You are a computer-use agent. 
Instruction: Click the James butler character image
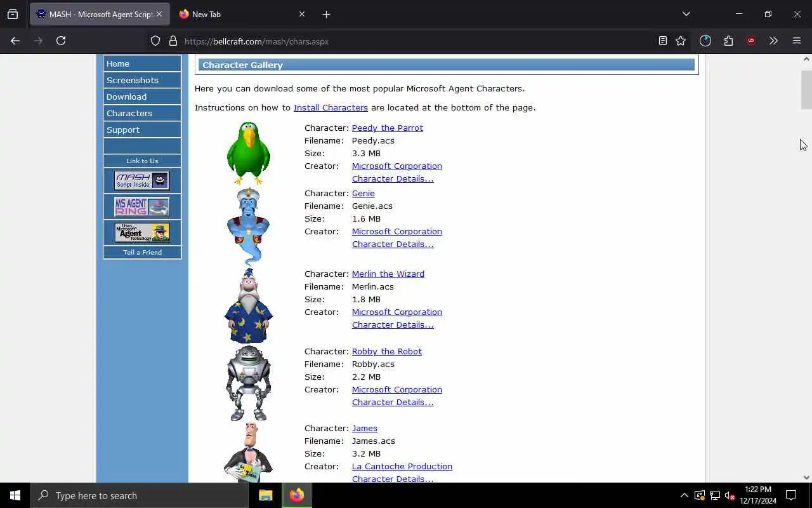pos(249,452)
